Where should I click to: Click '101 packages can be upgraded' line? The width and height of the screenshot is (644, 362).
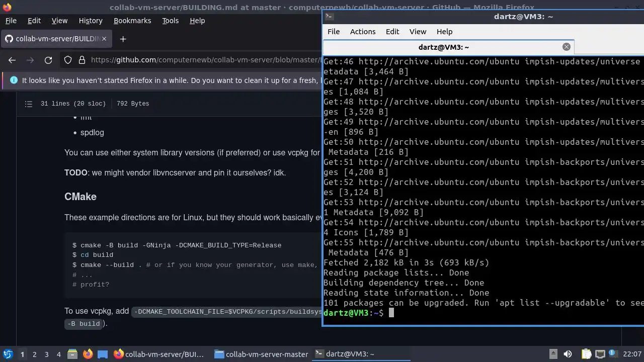[484, 303]
